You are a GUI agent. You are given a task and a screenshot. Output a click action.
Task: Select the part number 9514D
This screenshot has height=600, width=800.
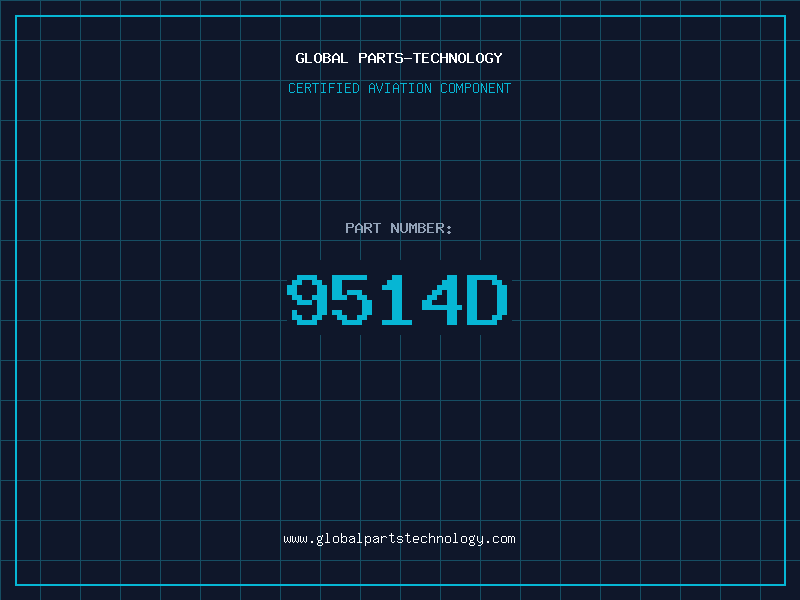pos(397,299)
